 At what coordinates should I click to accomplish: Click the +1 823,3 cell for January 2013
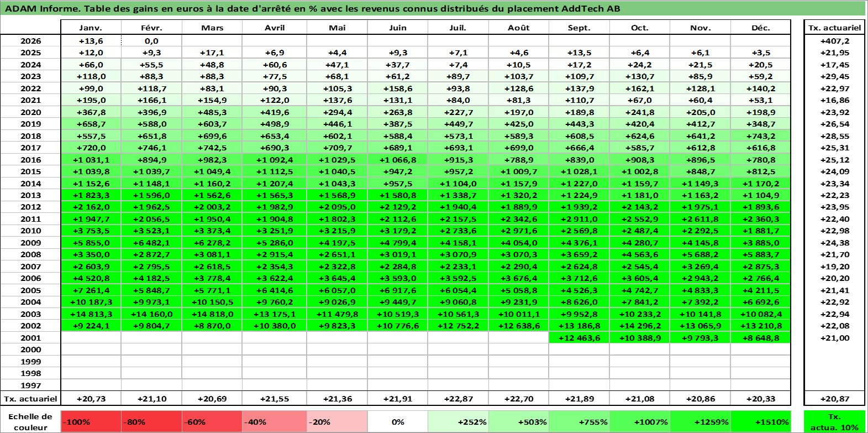91,195
